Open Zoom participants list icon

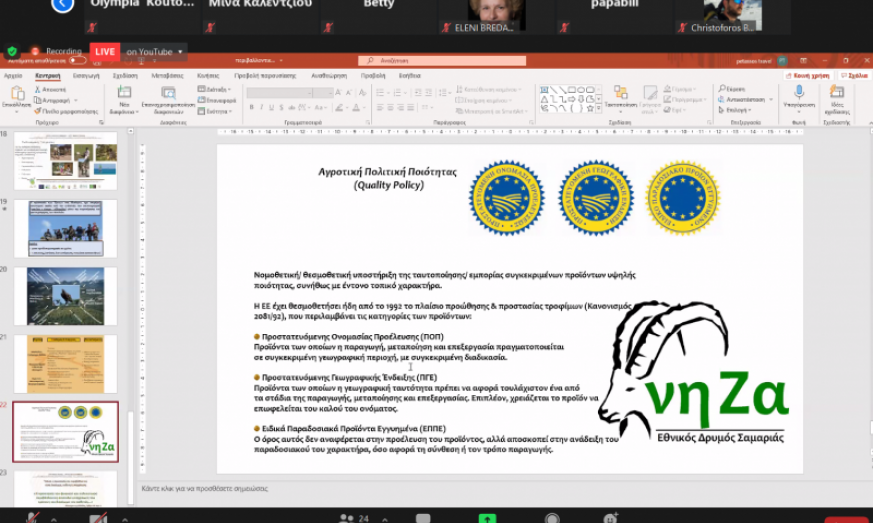coord(346,519)
